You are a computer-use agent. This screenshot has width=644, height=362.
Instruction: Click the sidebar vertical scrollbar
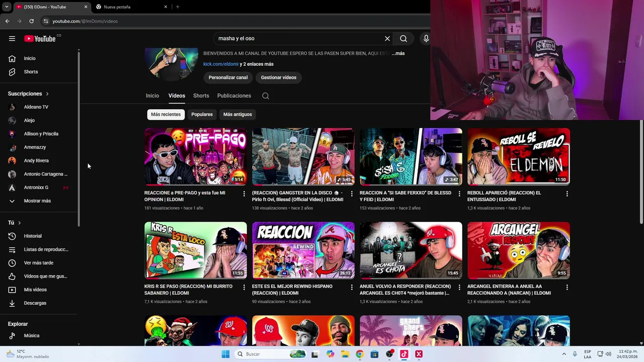(x=78, y=138)
